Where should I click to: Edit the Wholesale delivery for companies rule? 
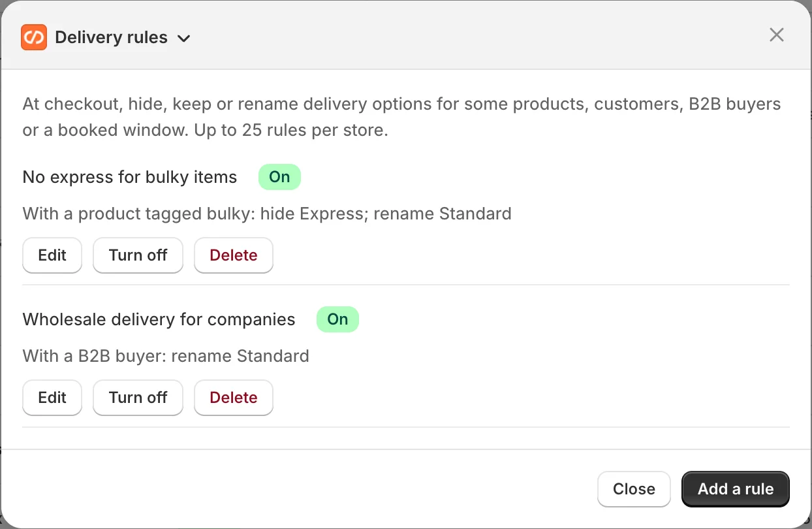pos(52,398)
